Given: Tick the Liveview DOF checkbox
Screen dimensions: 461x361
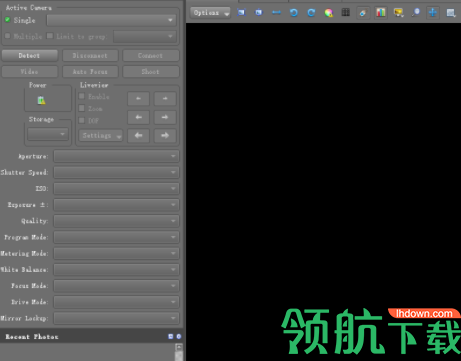Looking at the screenshot, I should tap(82, 120).
